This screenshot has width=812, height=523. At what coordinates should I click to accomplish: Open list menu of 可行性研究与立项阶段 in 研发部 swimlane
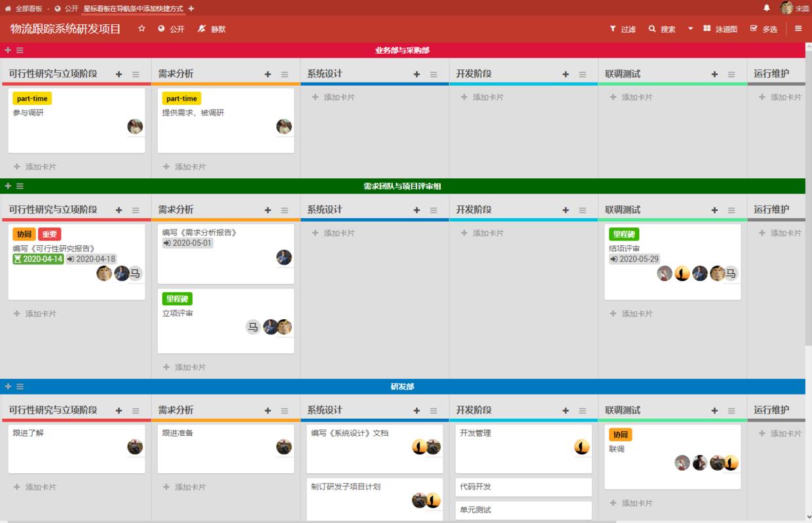click(x=136, y=411)
